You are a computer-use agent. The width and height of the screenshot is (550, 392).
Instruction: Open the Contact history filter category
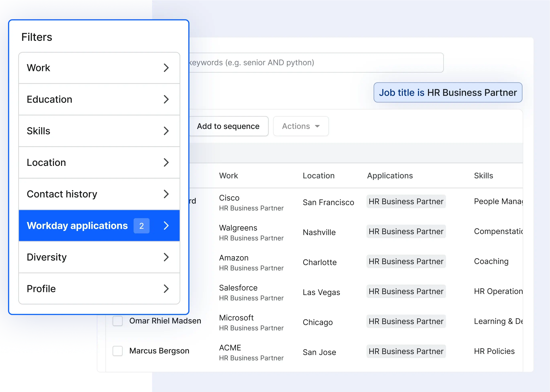99,194
